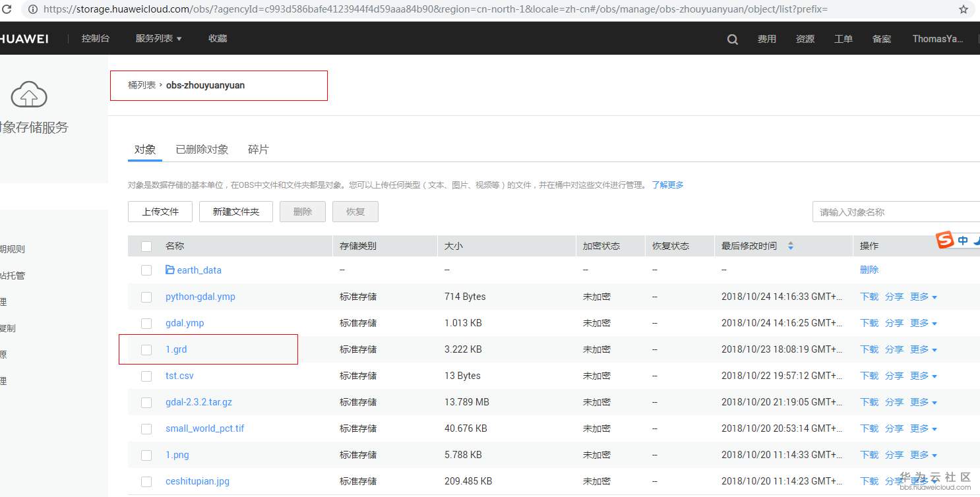This screenshot has height=497, width=980.
Task: Click the 3.222 KB size cell
Action: click(x=463, y=349)
